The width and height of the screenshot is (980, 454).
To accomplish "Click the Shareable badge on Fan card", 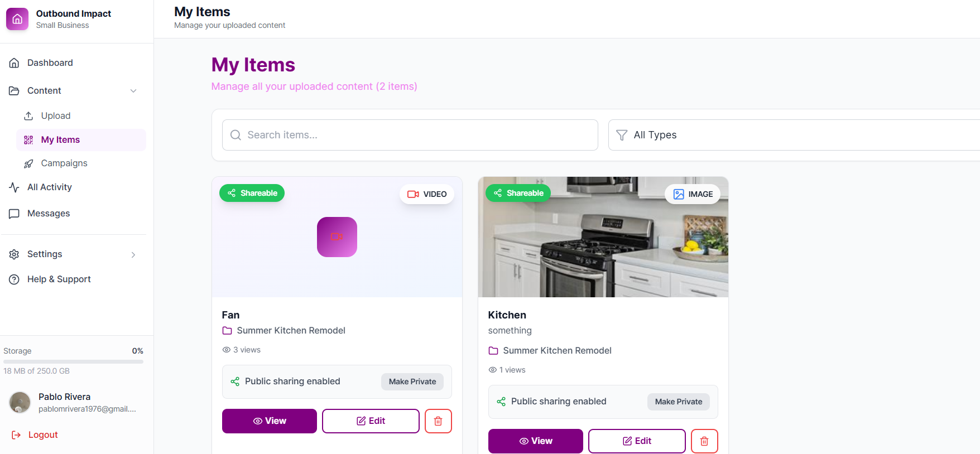I will pos(252,193).
